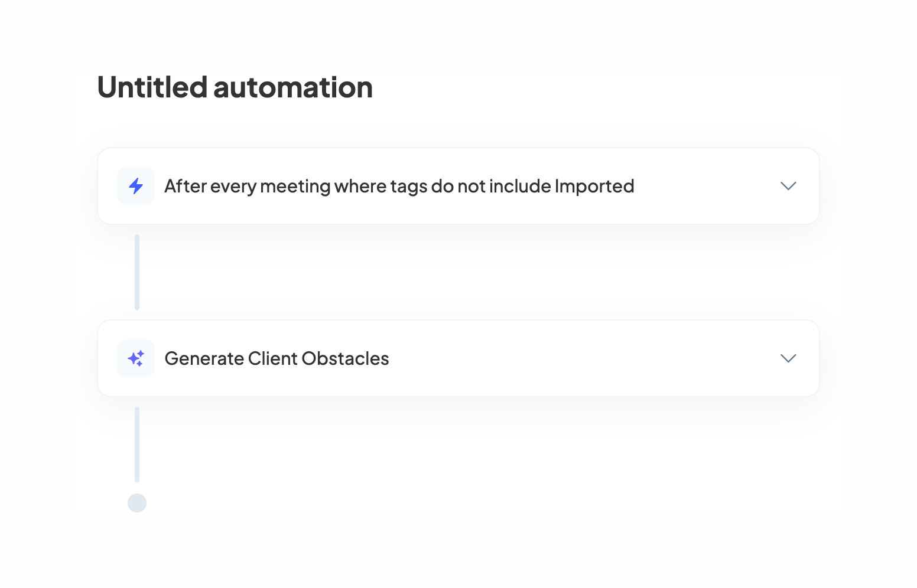917x588 pixels.
Task: Click the connector line below Generate Client Obstacles
Action: pyautogui.click(x=137, y=445)
